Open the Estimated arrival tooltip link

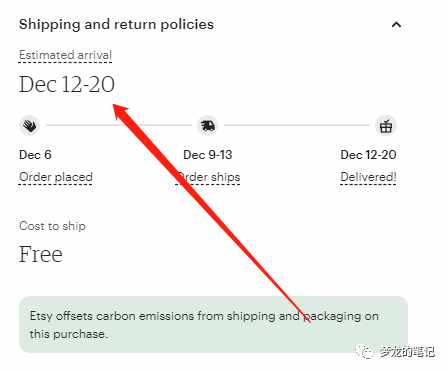click(65, 55)
